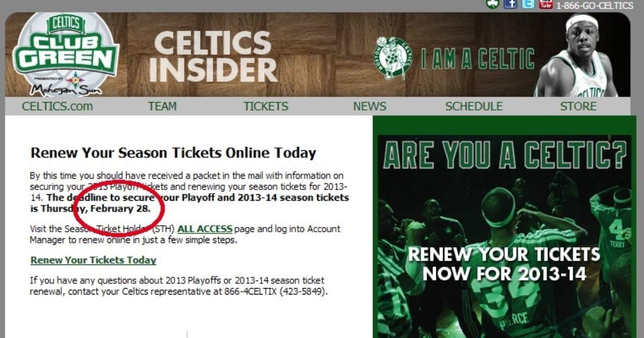Click the Mohegan Sun sponsor logo
The height and width of the screenshot is (338, 644).
pyautogui.click(x=66, y=84)
